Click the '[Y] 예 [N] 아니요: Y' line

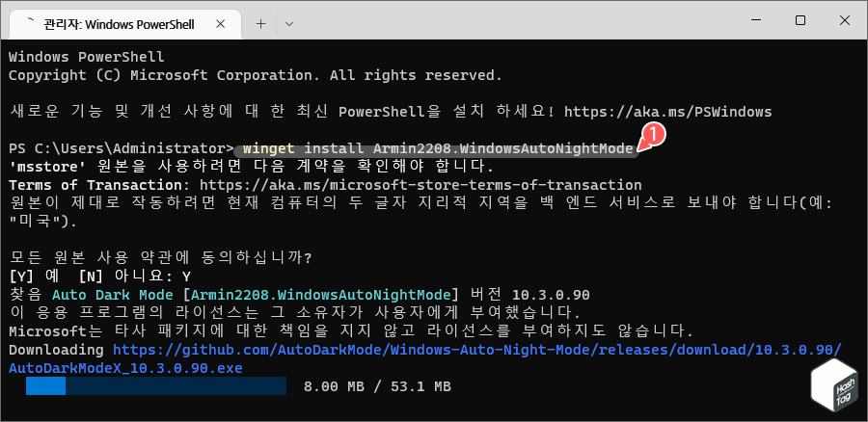tap(99, 276)
